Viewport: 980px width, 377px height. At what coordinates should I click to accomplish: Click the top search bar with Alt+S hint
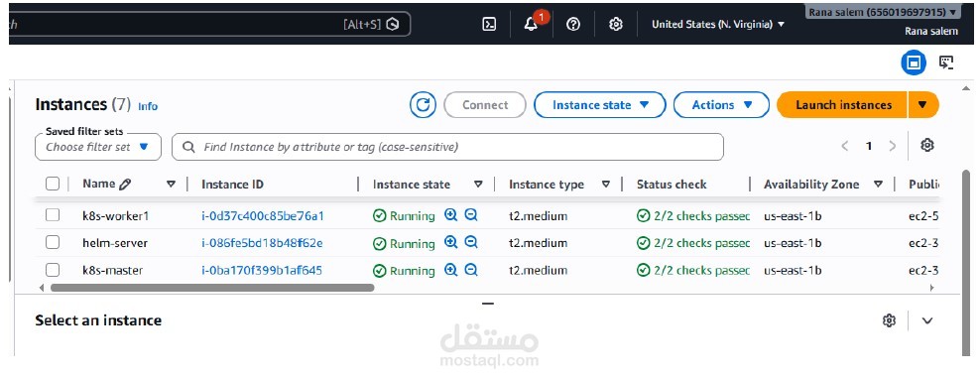(210, 25)
